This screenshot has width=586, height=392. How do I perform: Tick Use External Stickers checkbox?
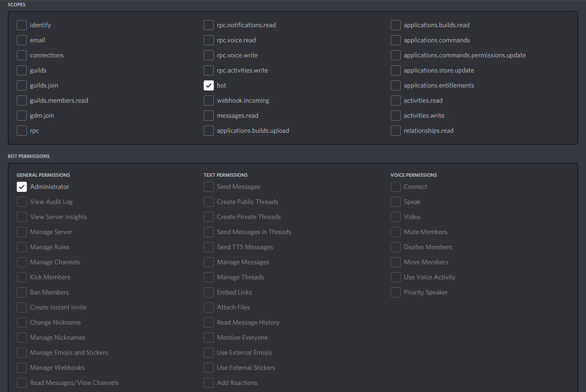tap(209, 368)
